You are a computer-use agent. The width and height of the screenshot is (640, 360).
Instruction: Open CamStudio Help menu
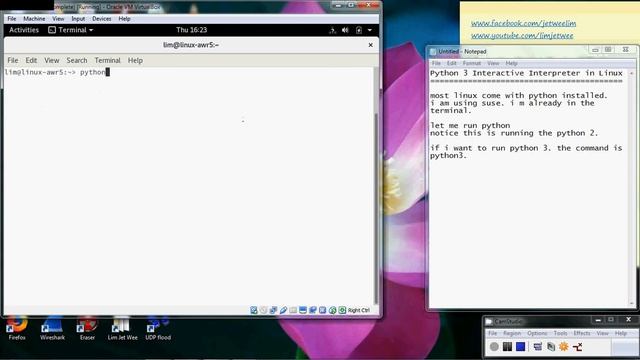click(x=621, y=333)
